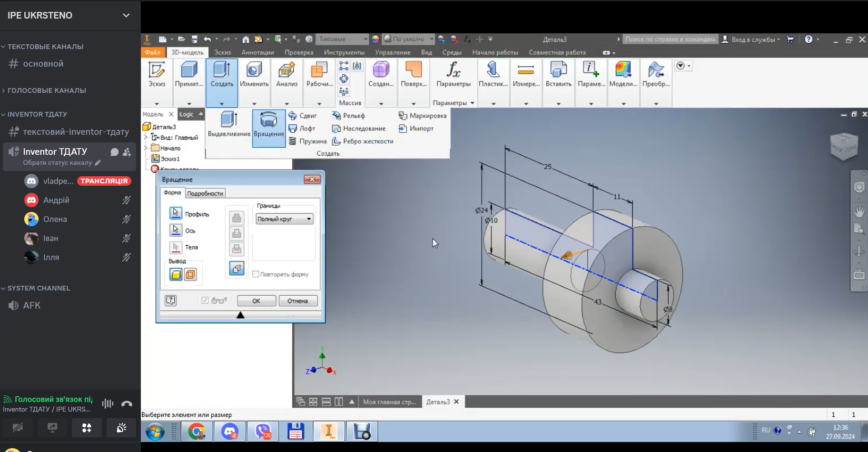
Task: Open the Аннотации ribbon tab
Action: click(257, 52)
